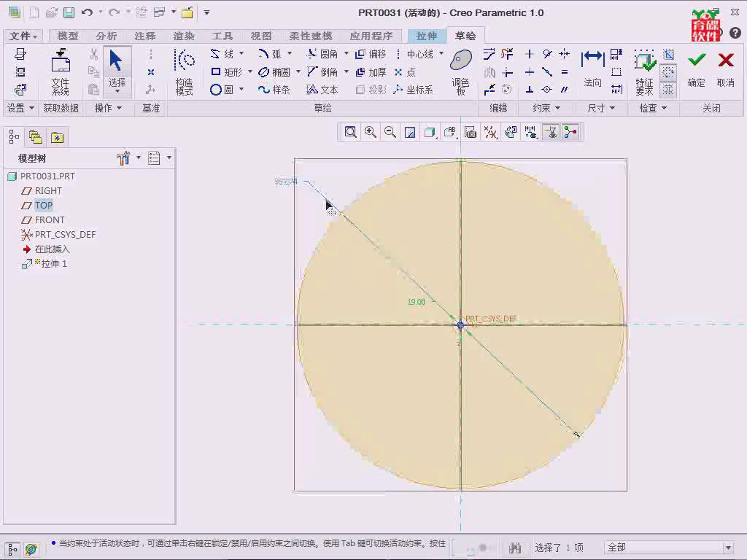Screen dimensions: 747x560
Task: Toggle the overlapping geometry check icon
Action: click(x=668, y=54)
